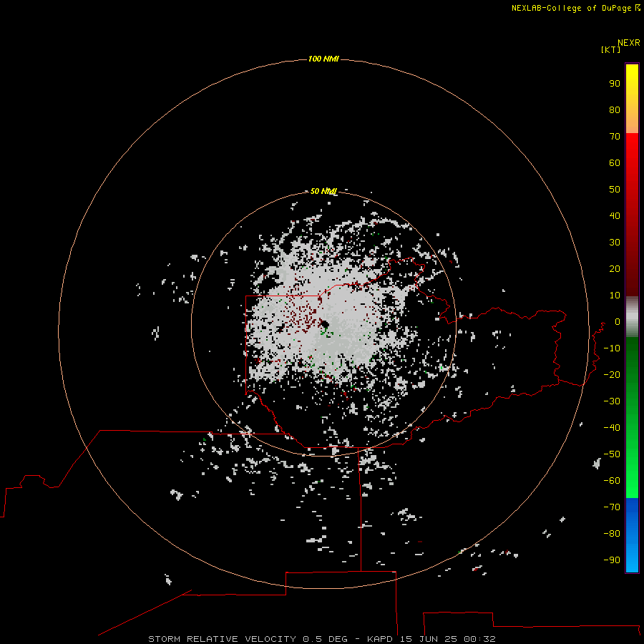This screenshot has width=644, height=644.
Task: Select the -30 tick label on the scale
Action: pyautogui.click(x=612, y=401)
